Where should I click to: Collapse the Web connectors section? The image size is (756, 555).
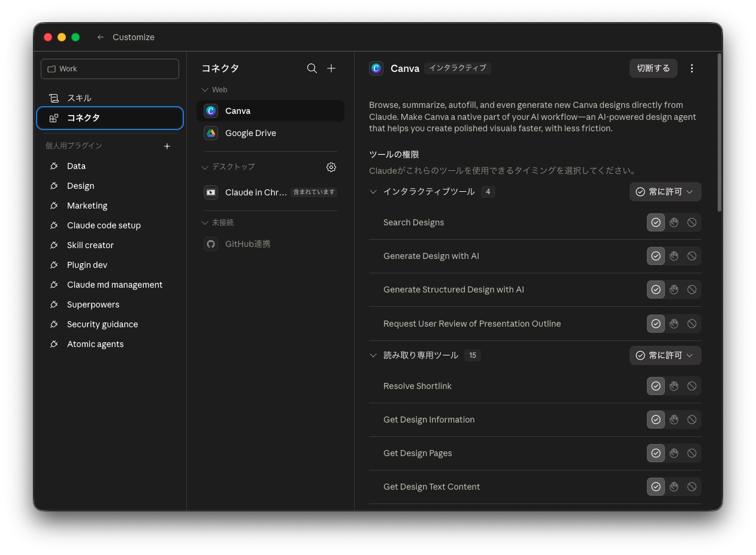[205, 90]
